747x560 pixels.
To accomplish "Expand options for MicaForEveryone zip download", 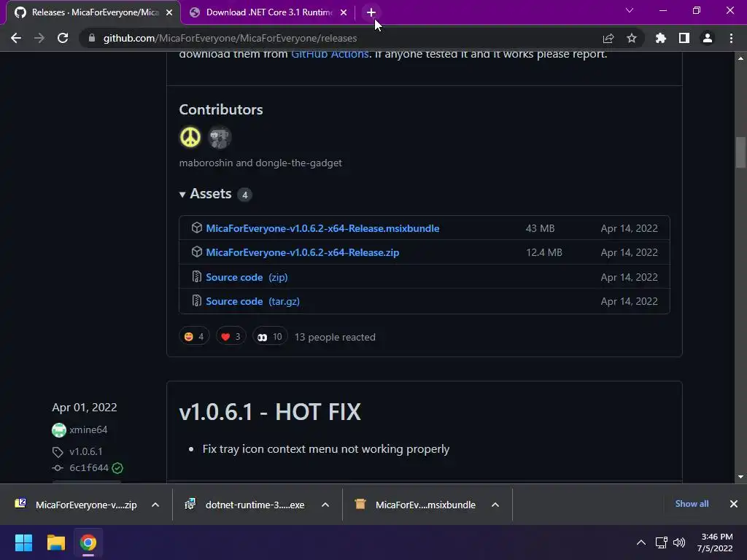I will click(155, 505).
